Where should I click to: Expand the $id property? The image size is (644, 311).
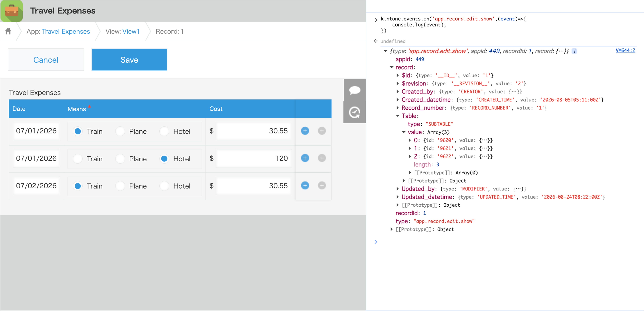click(x=398, y=75)
